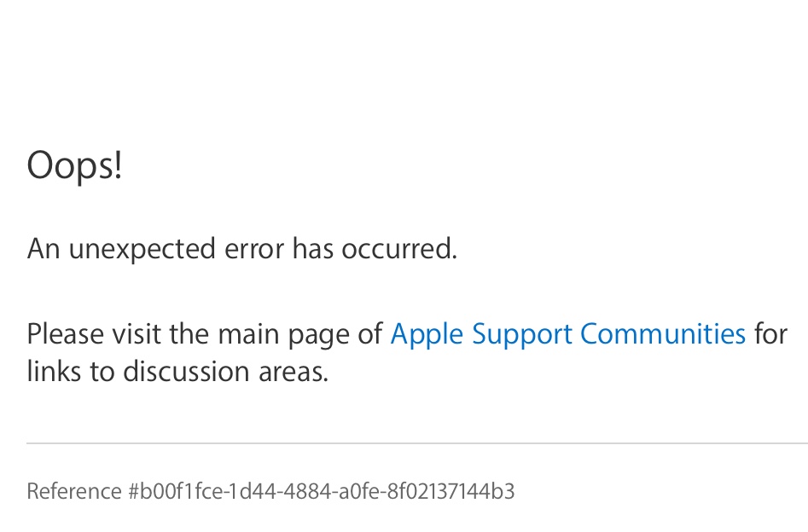
Task: Click the word for after the link
Action: pos(770,333)
